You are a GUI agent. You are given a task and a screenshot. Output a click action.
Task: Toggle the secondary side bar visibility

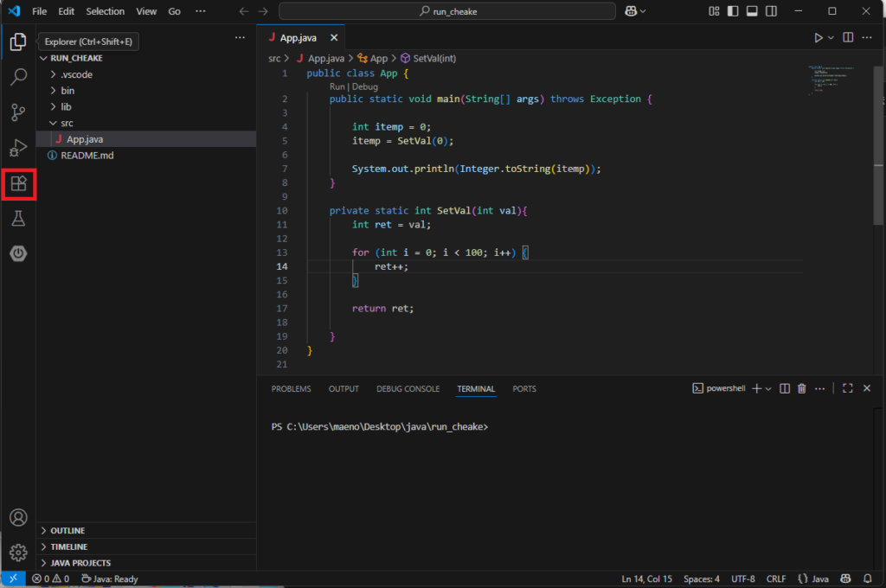[771, 11]
